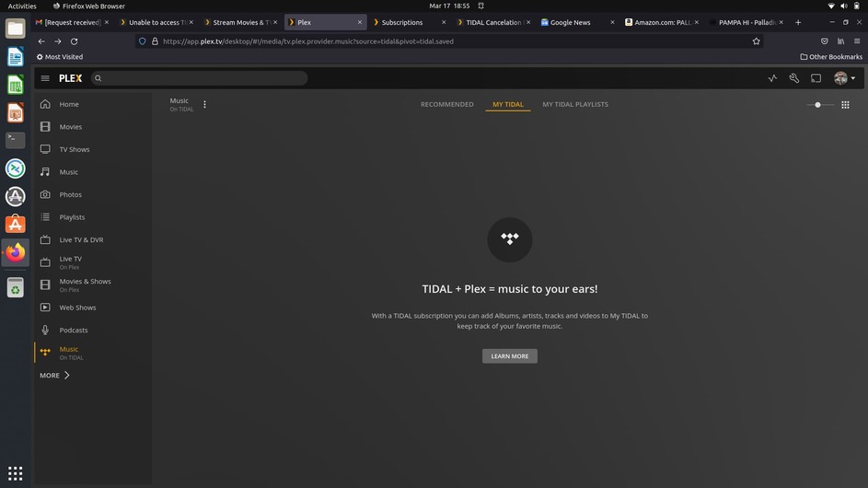Open the Activity pulse icon
Viewport: 868px width, 488px height.
pos(772,78)
